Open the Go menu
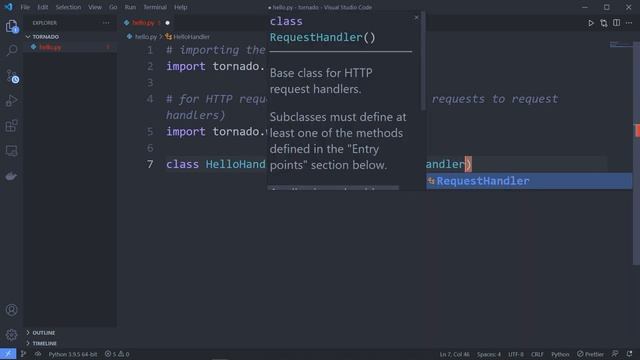Screen dimensions: 640x360 [x=113, y=7]
